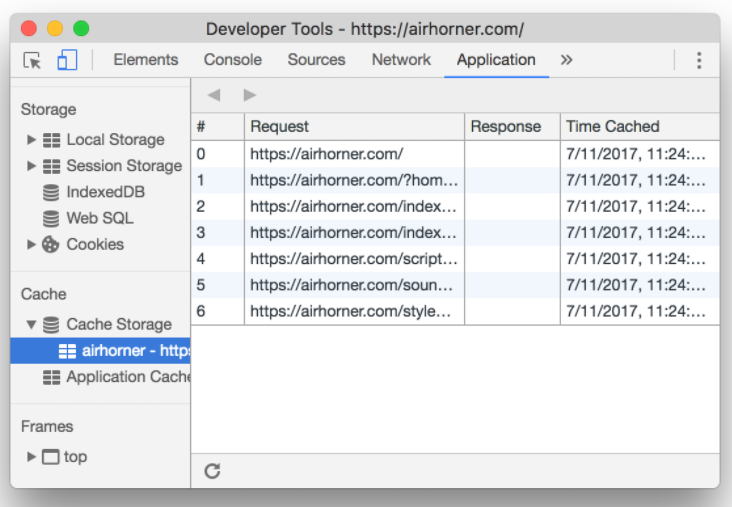This screenshot has height=507, width=732.
Task: Click the next page arrow in cache viewer
Action: coord(250,95)
